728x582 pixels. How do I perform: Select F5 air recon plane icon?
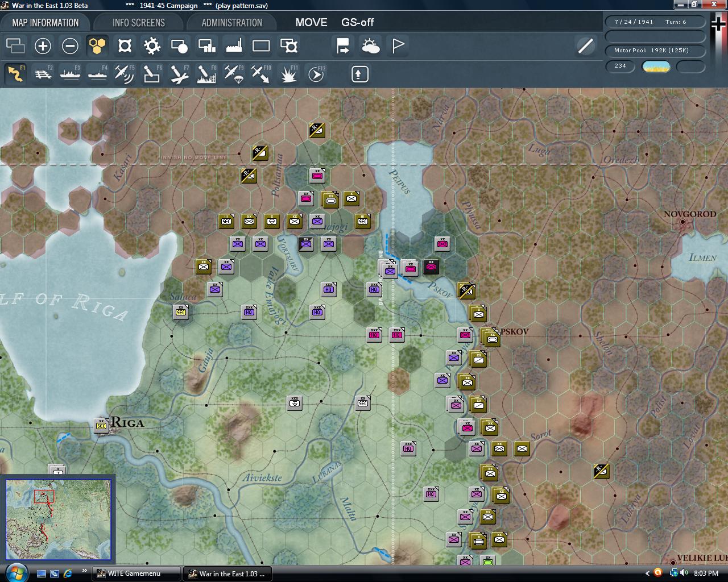pos(125,74)
